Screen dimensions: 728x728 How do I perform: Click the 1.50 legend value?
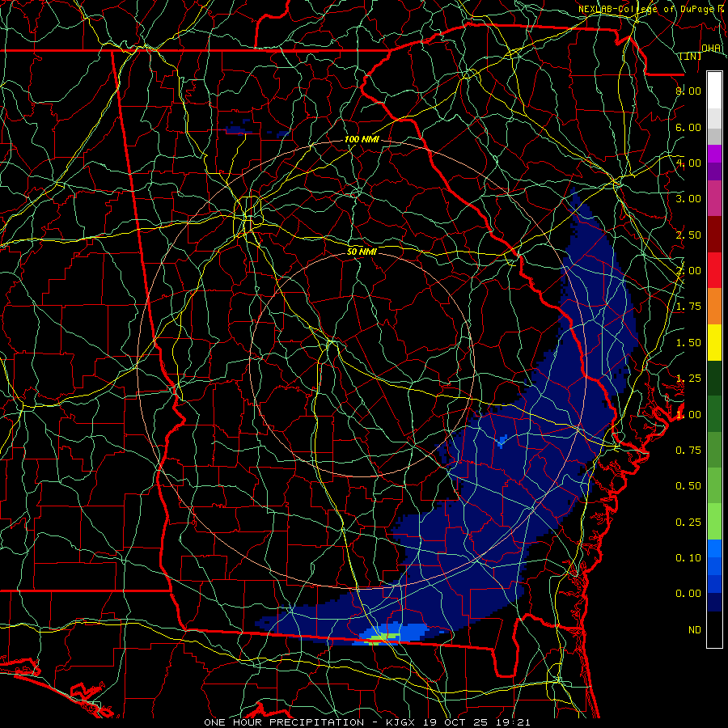click(x=688, y=342)
